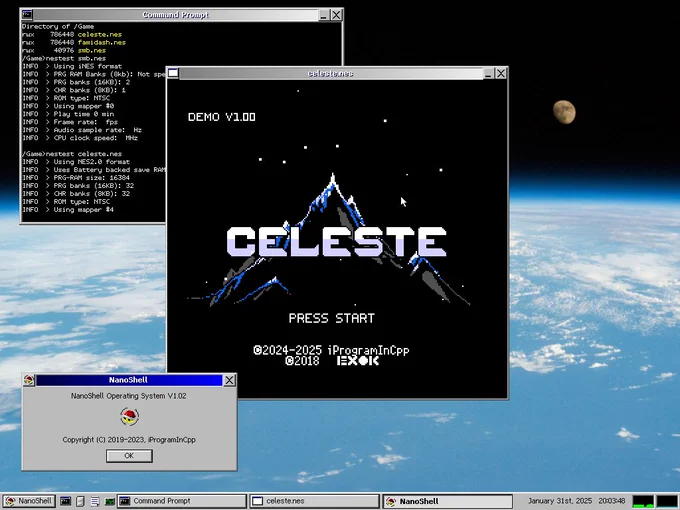Minimize the Command Prompt window
680x510 pixels.
tap(324, 15)
